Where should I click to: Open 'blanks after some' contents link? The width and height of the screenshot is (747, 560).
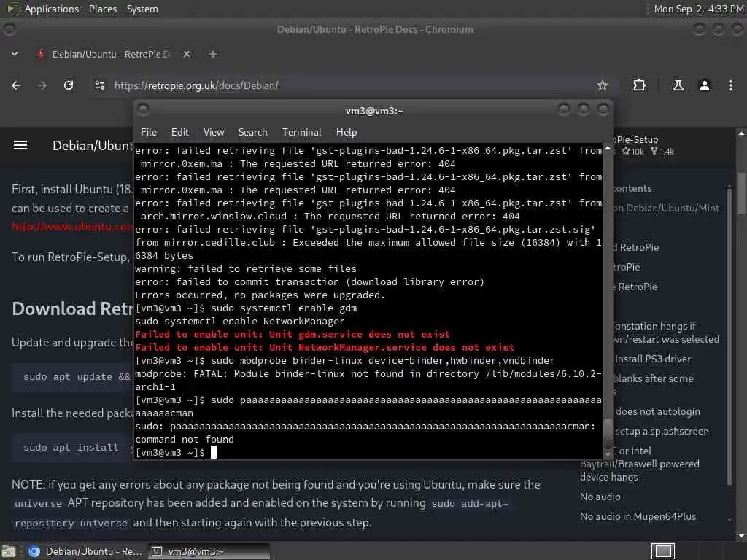pyautogui.click(x=653, y=378)
